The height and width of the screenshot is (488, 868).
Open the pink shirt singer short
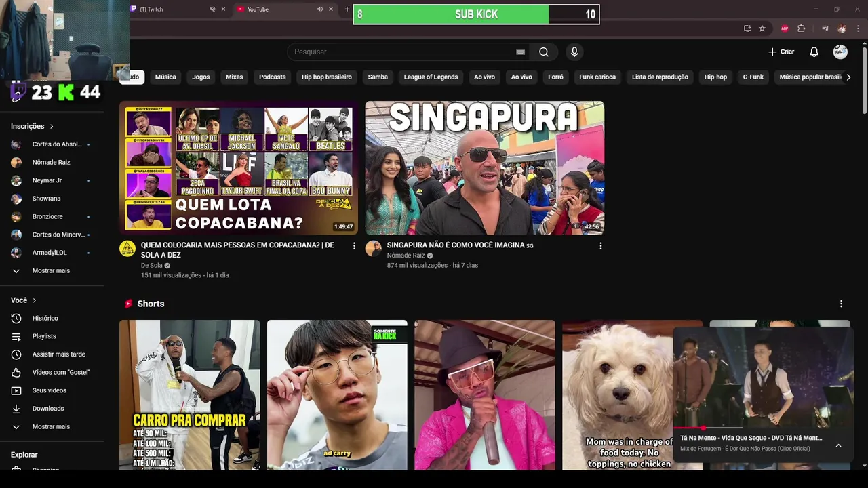pyautogui.click(x=485, y=395)
